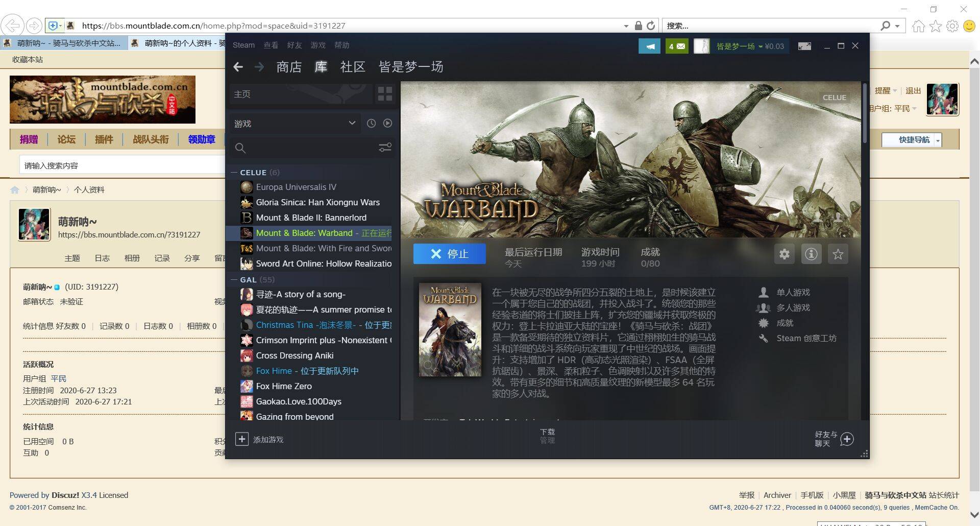
Task: Open Warband game settings gear
Action: click(785, 254)
